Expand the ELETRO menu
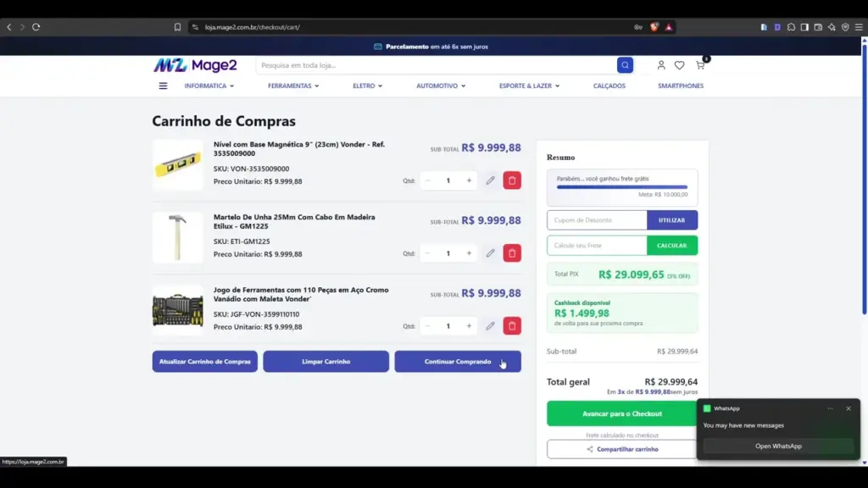The image size is (868, 488). tap(368, 86)
